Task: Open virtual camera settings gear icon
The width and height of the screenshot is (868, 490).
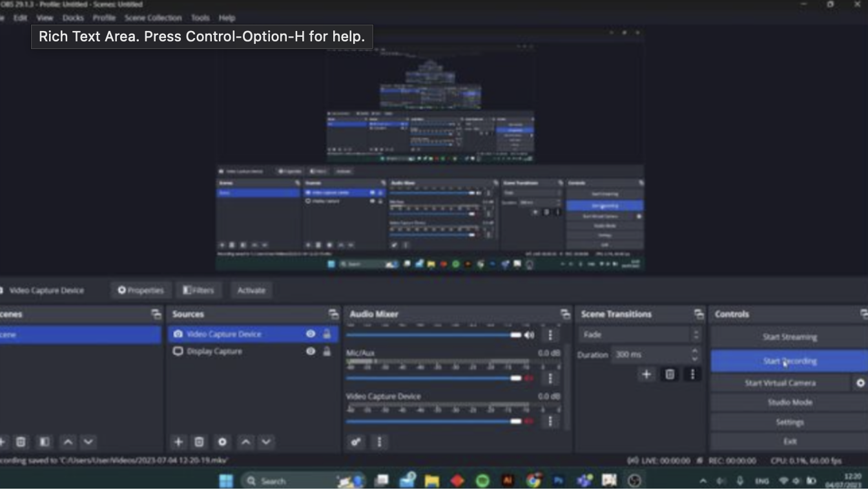Action: [x=860, y=383]
